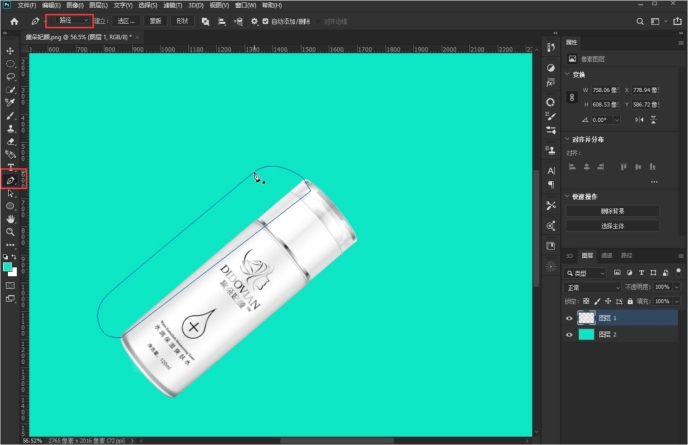Image resolution: width=688 pixels, height=445 pixels.
Task: Select the Move tool
Action: [x=10, y=51]
